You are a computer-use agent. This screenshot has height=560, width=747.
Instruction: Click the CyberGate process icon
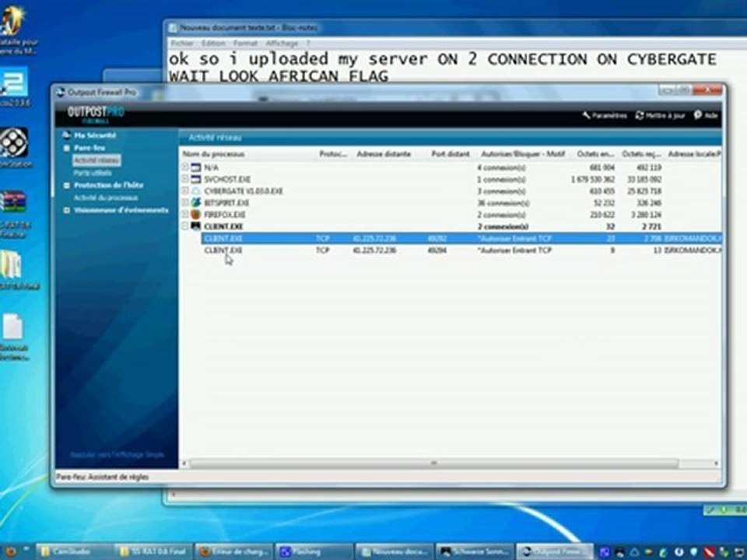196,191
